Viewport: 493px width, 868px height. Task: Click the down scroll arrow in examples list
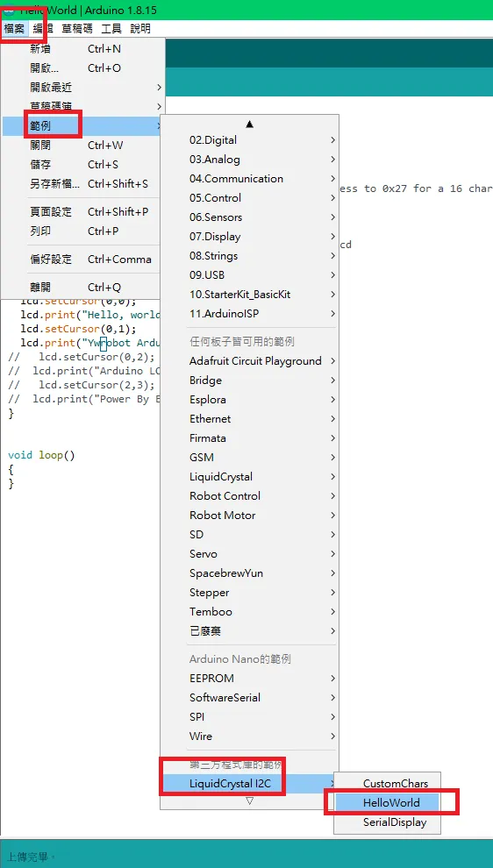[249, 800]
